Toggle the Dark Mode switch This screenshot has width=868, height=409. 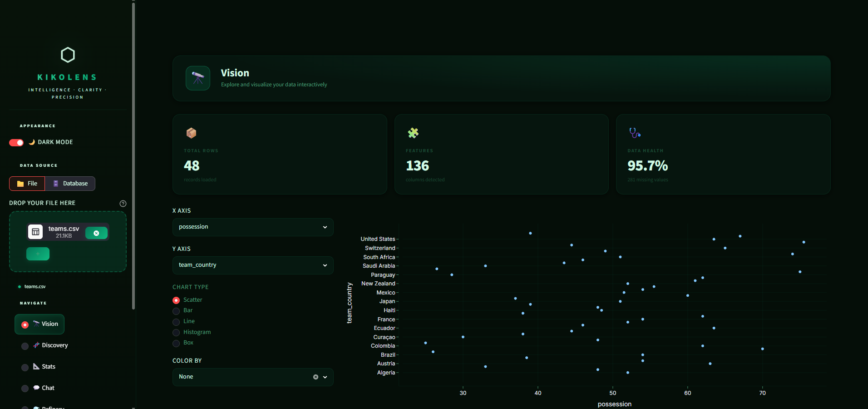click(x=16, y=143)
